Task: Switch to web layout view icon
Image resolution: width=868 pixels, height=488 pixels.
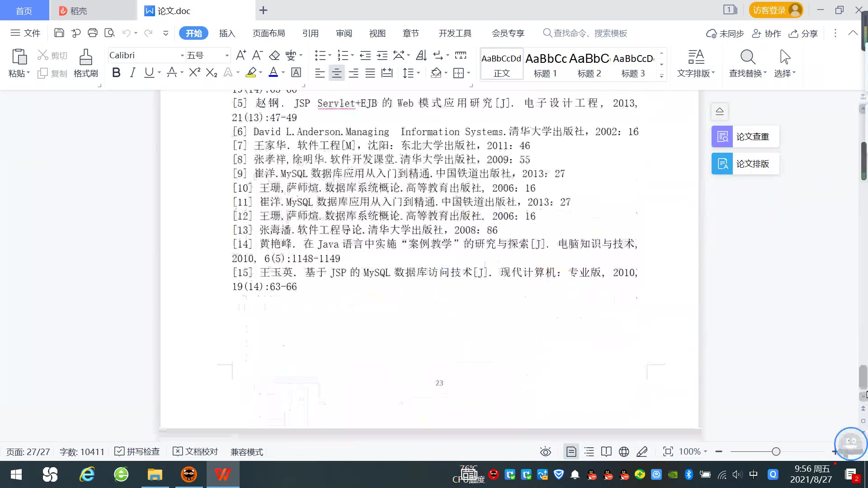Action: point(624,451)
